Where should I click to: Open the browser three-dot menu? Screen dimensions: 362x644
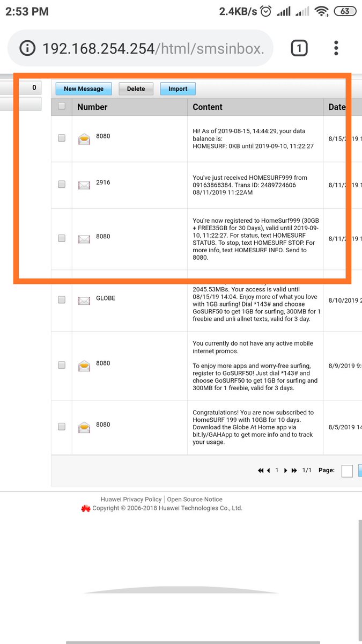coord(336,48)
